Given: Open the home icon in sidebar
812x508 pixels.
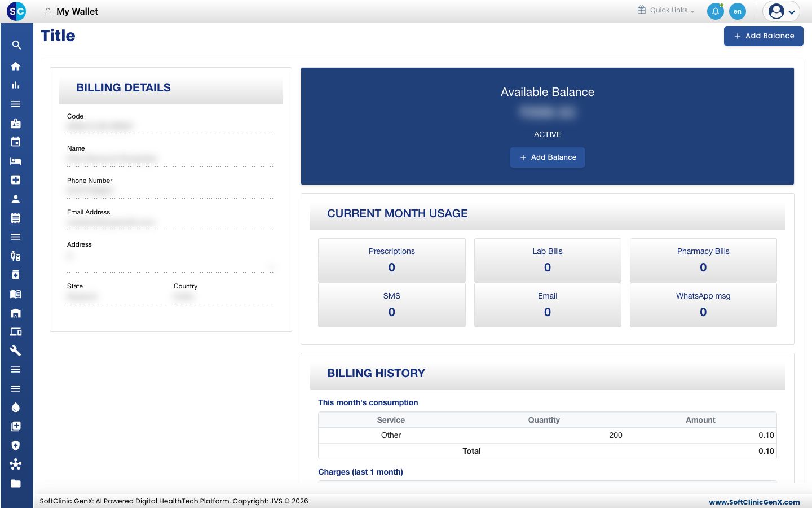Looking at the screenshot, I should point(16,66).
